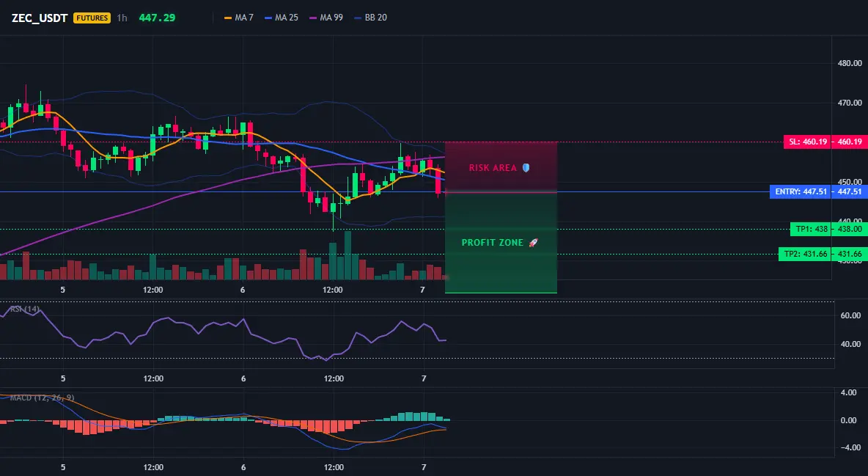The image size is (868, 476).
Task: Click the rocket icon beside PROFIT ZONE
Action: click(533, 243)
